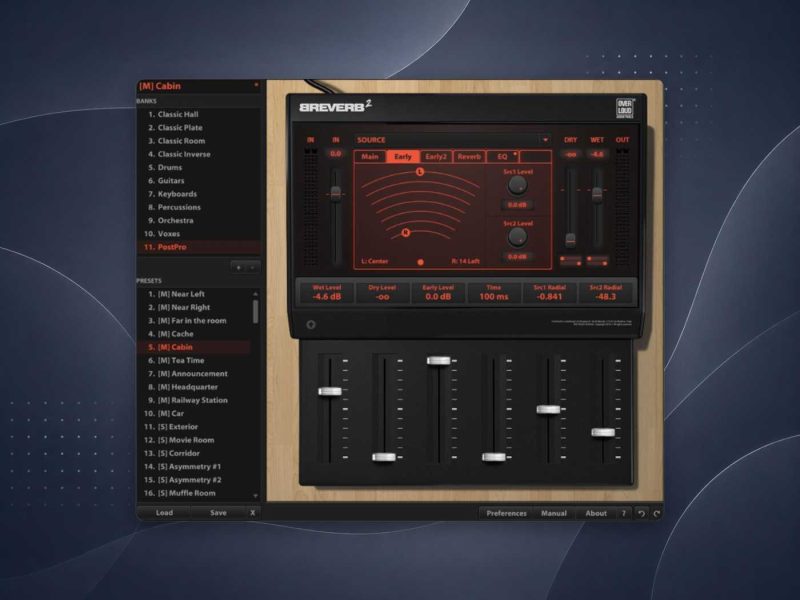Select preset '4. [M] Cache'
The height and width of the screenshot is (600, 800).
pyautogui.click(x=194, y=334)
